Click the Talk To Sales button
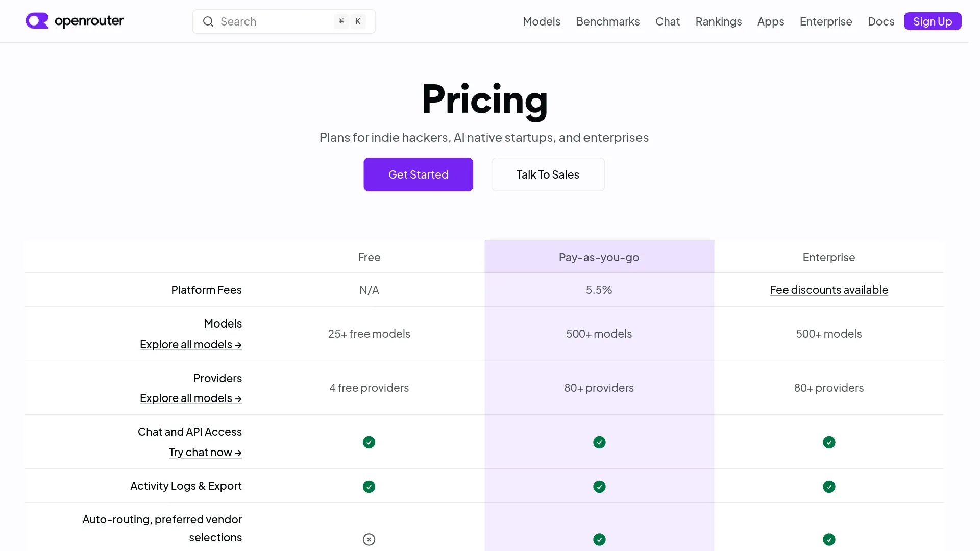This screenshot has width=980, height=551. [548, 174]
